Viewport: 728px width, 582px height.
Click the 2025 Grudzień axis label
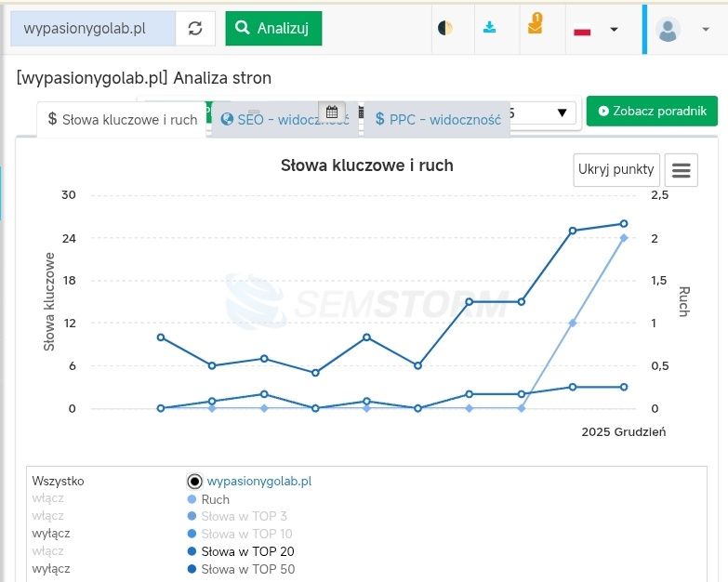(x=624, y=432)
